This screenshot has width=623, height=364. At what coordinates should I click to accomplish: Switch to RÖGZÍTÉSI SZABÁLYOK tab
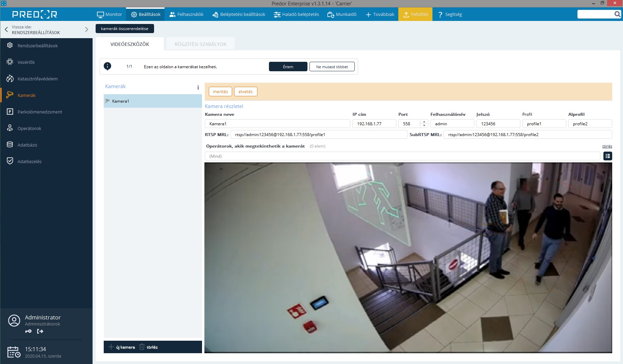pyautogui.click(x=200, y=44)
